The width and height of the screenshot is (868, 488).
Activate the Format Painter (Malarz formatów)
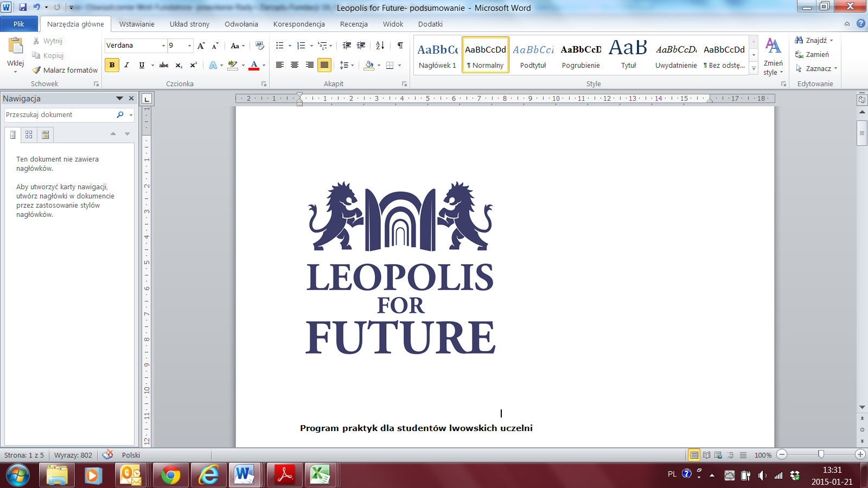(x=65, y=70)
